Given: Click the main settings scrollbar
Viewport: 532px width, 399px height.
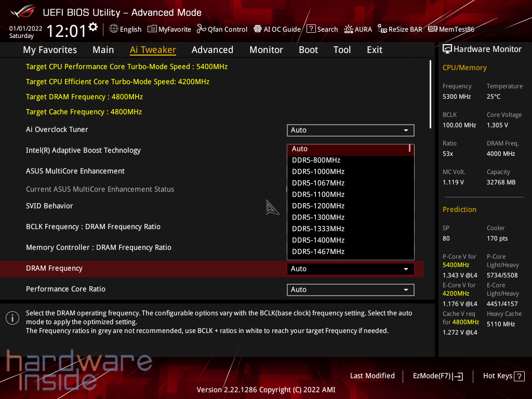Looking at the screenshot, I should tap(430, 95).
